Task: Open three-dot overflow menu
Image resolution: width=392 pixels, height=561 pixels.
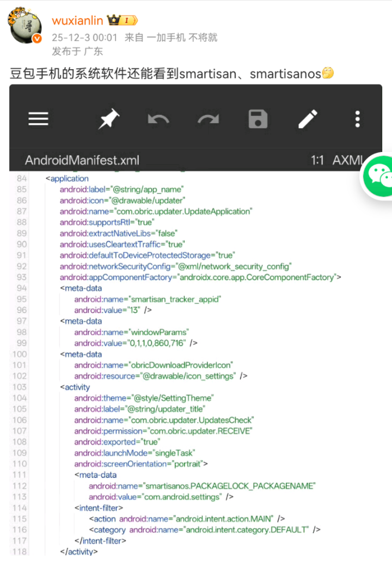Action: 357,119
